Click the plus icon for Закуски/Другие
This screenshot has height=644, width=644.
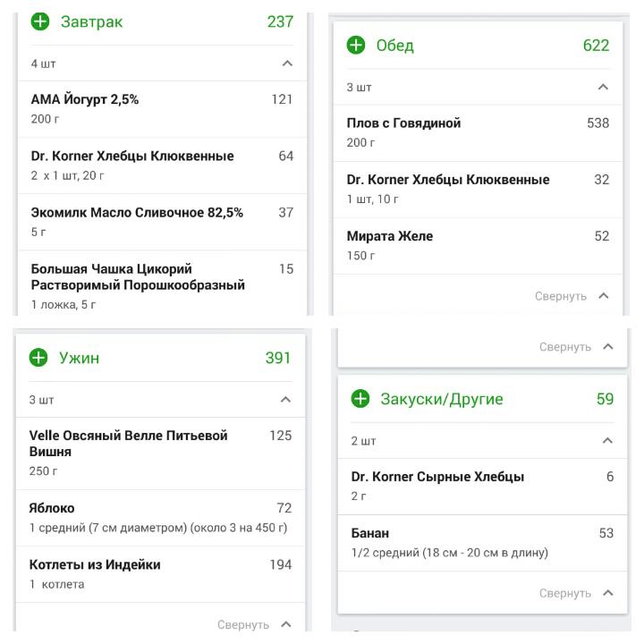coord(360,398)
